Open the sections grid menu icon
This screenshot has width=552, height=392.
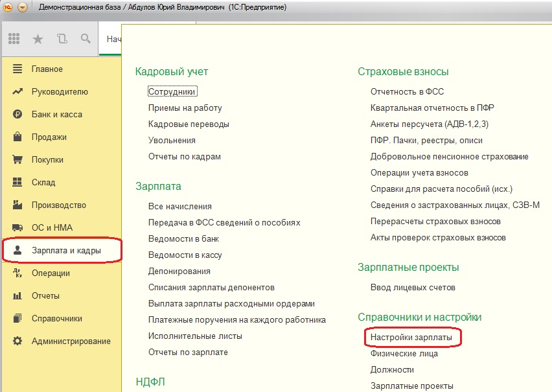[14, 38]
